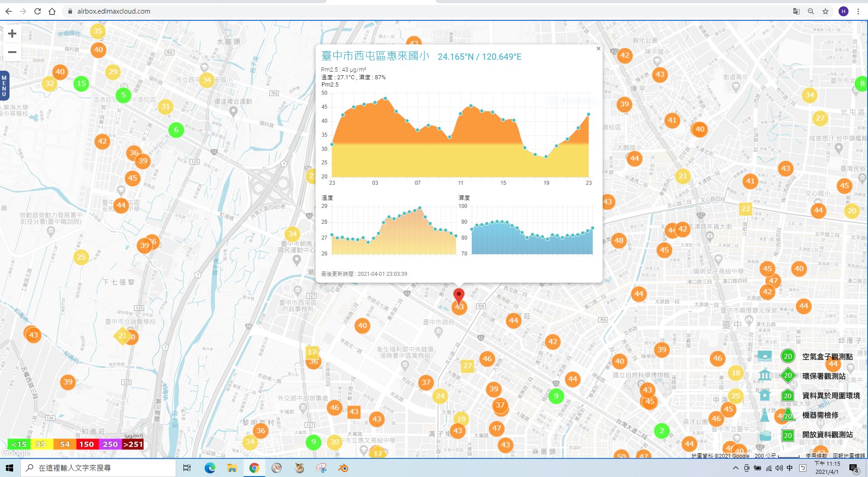Open Chrome three-dot menu
Viewport: 868px width, 477px height.
[x=858, y=11]
